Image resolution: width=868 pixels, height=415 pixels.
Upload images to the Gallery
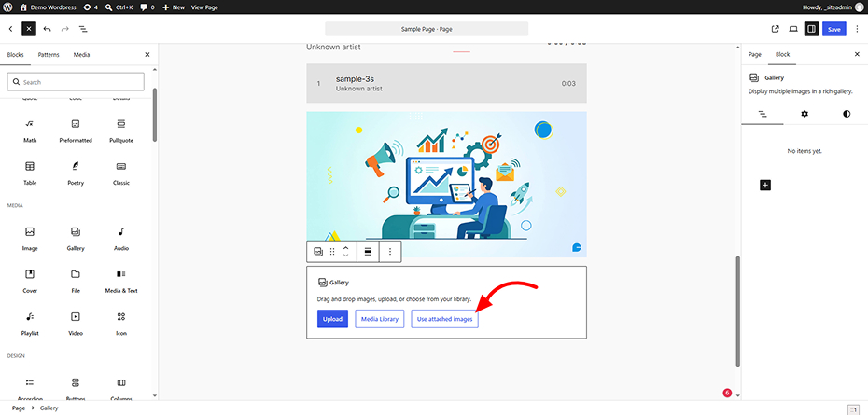click(x=332, y=319)
